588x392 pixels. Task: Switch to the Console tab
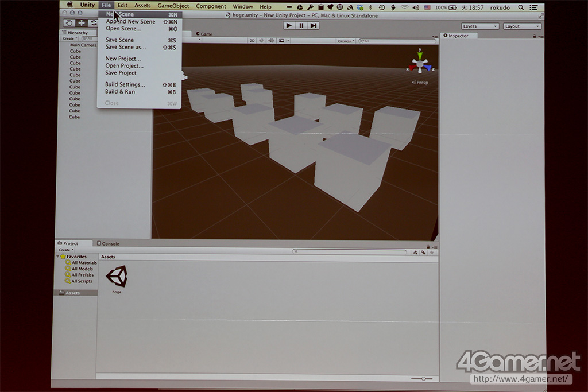point(108,243)
